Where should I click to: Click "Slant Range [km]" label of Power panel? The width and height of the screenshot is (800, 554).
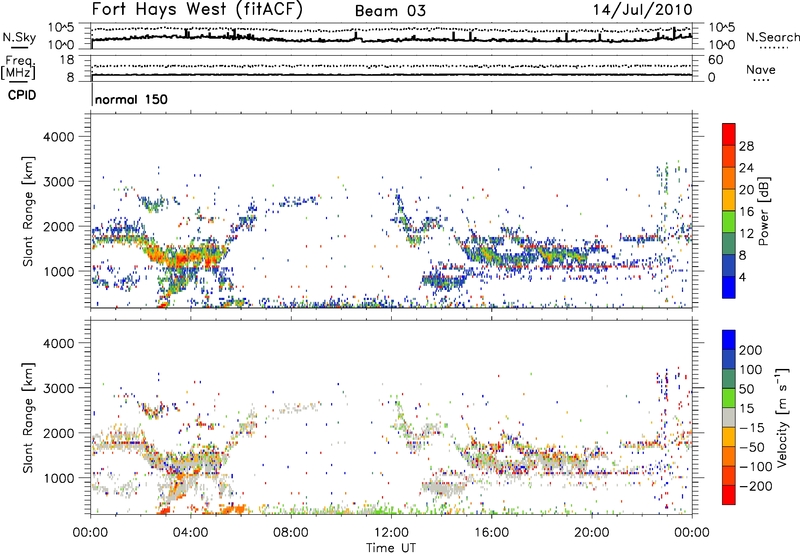28,211
